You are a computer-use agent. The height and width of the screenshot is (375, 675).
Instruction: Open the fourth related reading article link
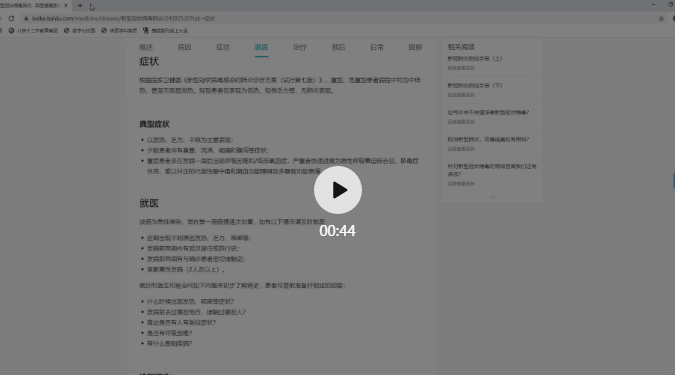pyautogui.click(x=488, y=139)
